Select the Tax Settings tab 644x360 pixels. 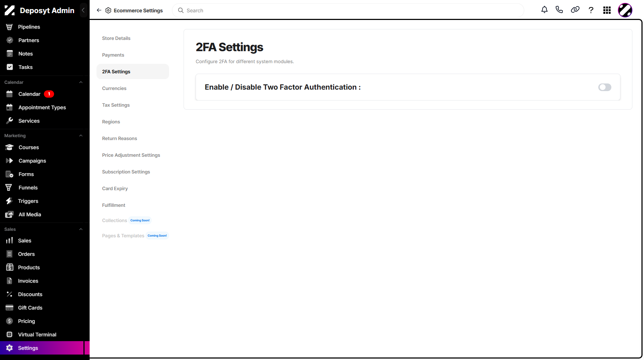tap(133, 105)
